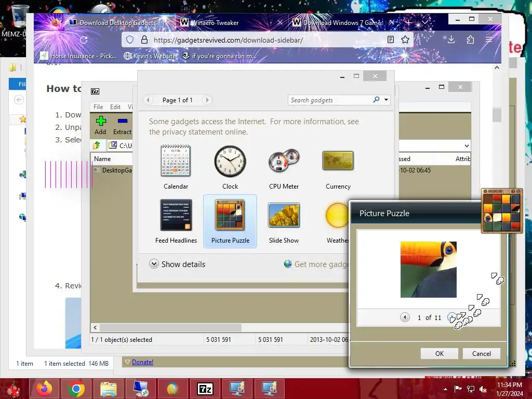The width and height of the screenshot is (532, 399).
Task: Click OK in Picture Puzzle dialog
Action: (x=440, y=353)
